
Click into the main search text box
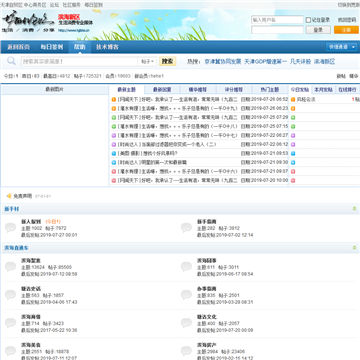tap(80, 62)
